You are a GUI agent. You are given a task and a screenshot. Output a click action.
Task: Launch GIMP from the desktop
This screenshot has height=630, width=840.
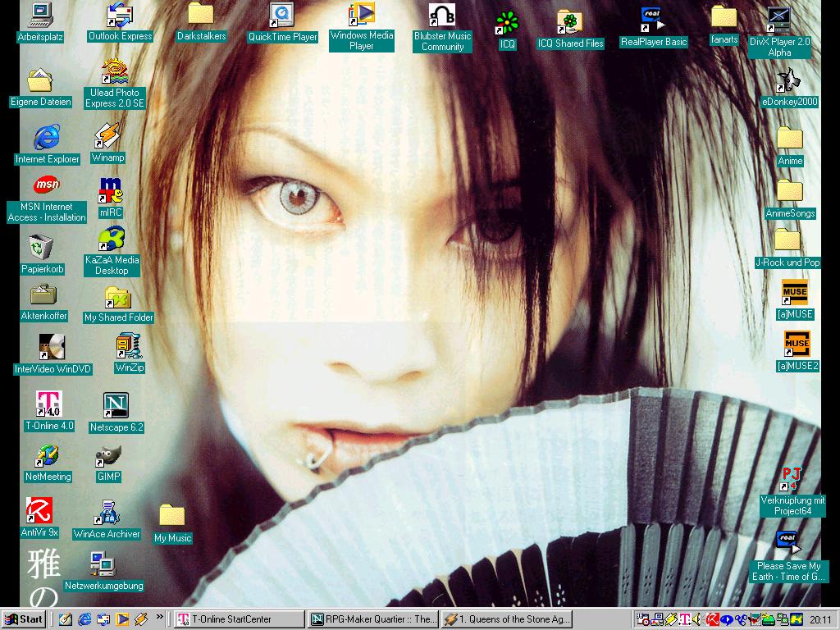(109, 464)
